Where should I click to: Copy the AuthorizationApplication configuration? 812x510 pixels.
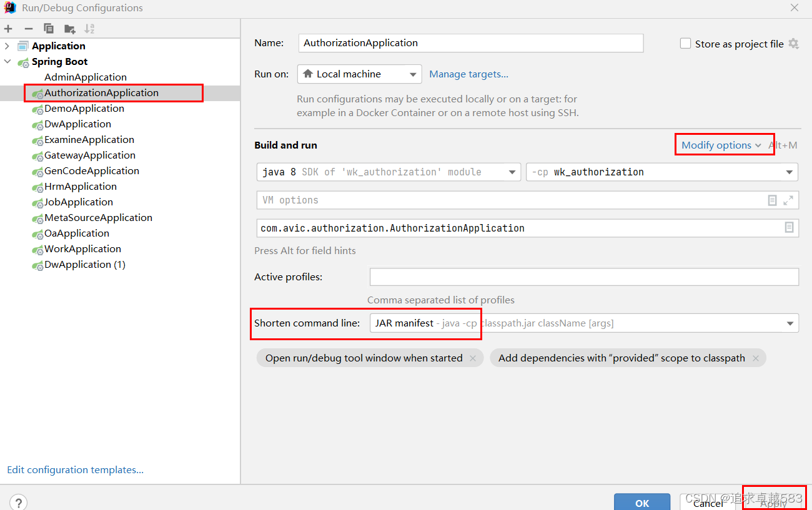pyautogui.click(x=49, y=28)
